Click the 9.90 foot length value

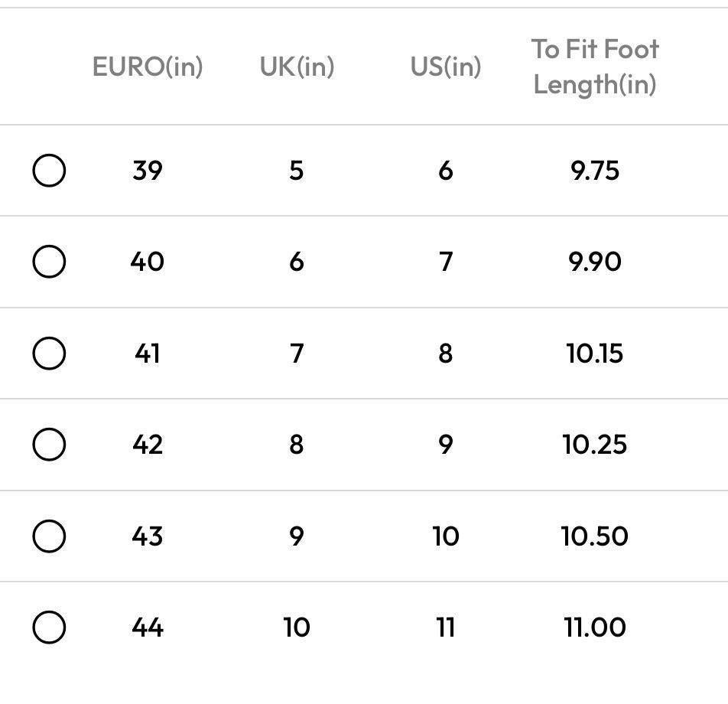(x=595, y=262)
